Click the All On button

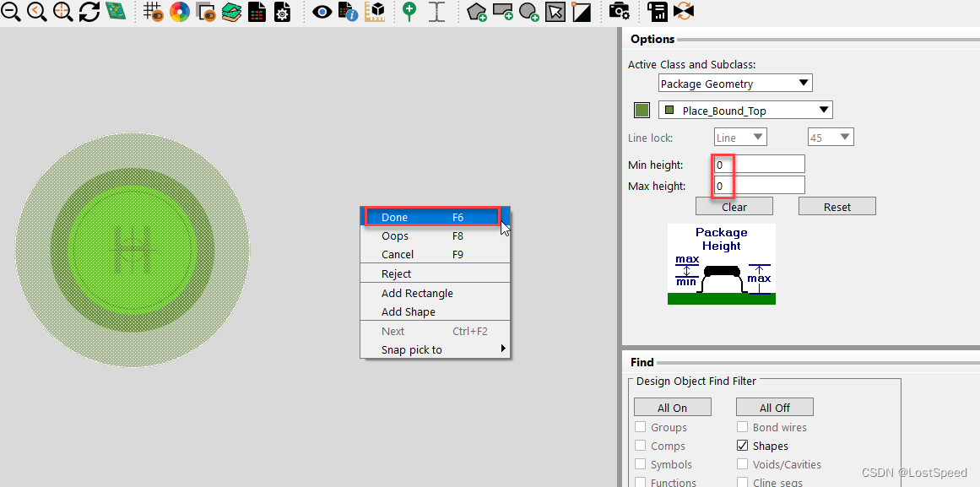(x=673, y=408)
